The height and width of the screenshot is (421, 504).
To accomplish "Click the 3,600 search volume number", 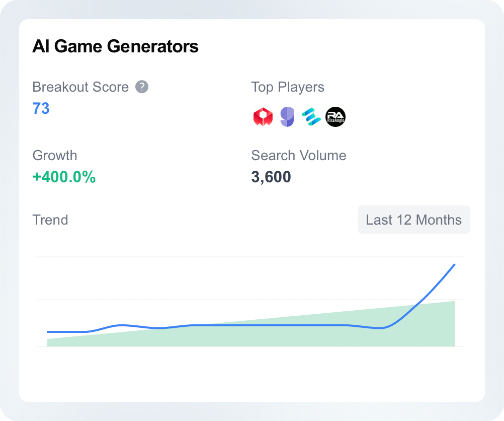I will [x=271, y=177].
